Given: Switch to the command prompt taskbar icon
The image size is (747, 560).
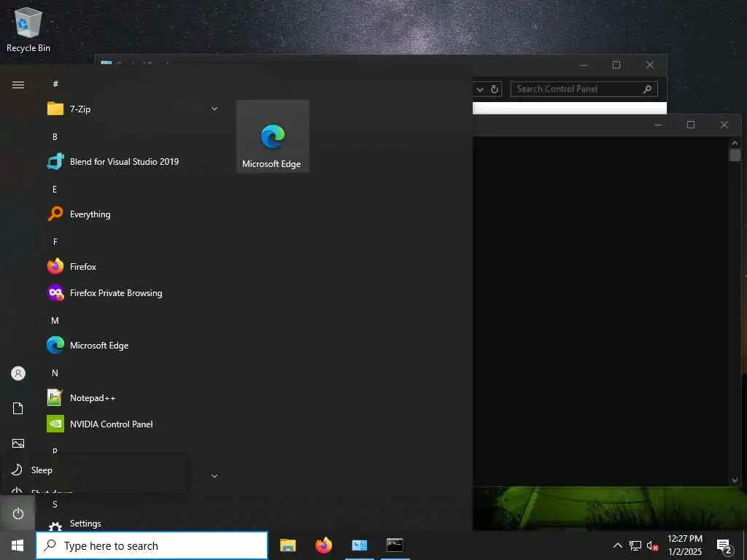Looking at the screenshot, I should click(395, 545).
